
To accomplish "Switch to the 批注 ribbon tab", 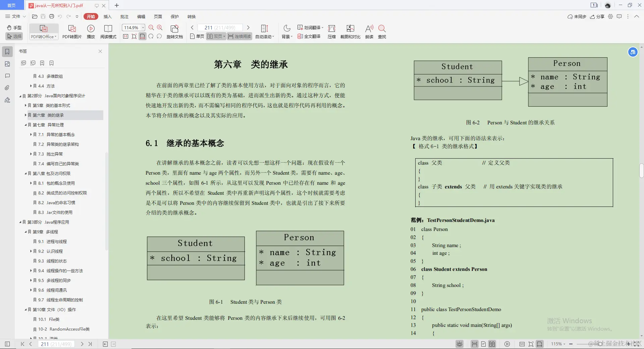I will pyautogui.click(x=124, y=16).
